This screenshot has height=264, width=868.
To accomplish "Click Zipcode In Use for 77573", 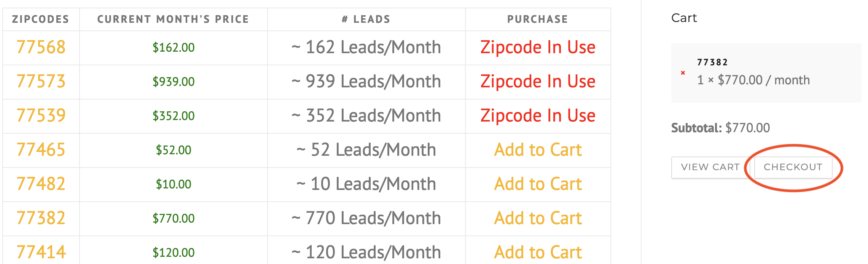I will pos(538,82).
